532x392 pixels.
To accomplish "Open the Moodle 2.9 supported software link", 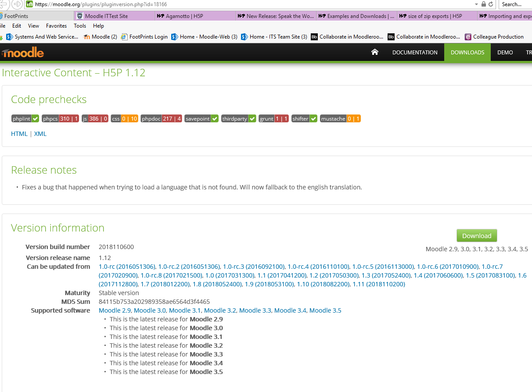I will click(x=115, y=310).
